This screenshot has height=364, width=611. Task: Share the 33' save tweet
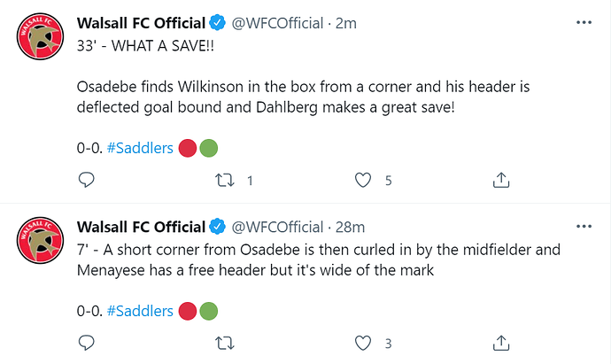click(501, 180)
